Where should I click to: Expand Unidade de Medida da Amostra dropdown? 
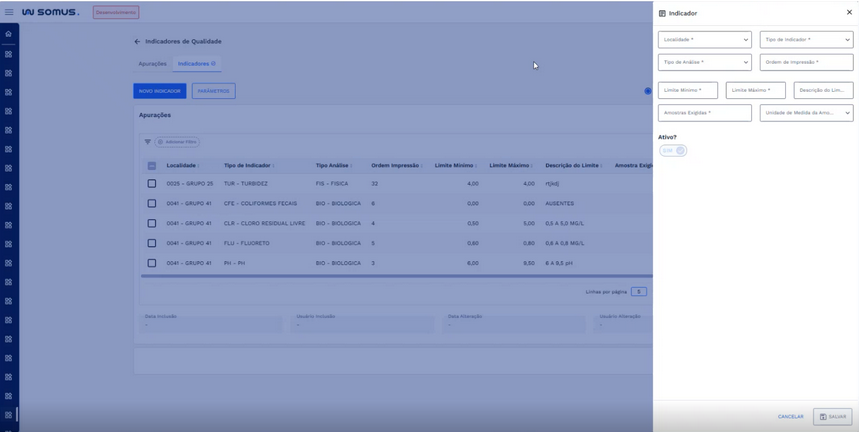[x=806, y=113]
